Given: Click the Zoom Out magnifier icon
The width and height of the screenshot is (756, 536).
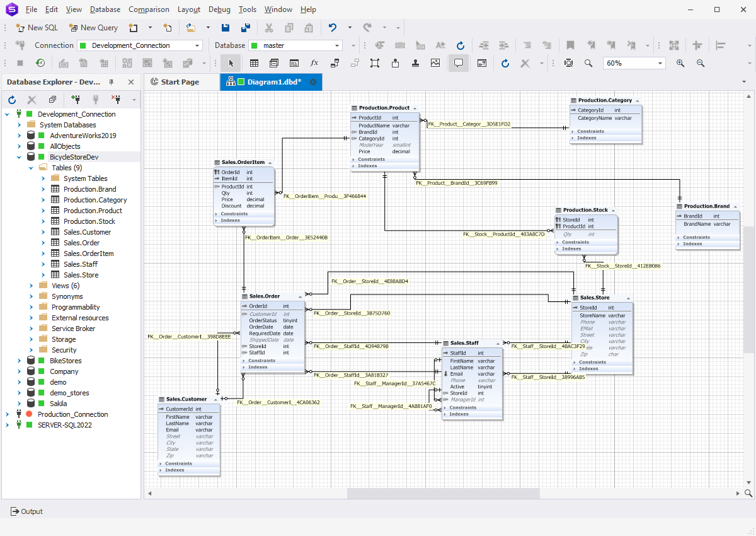Looking at the screenshot, I should click(701, 63).
